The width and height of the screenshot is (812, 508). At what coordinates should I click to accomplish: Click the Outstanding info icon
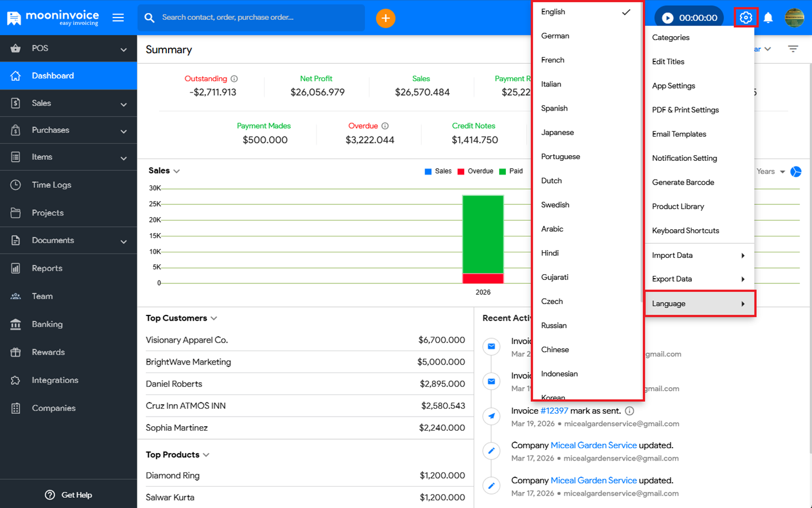pos(234,79)
